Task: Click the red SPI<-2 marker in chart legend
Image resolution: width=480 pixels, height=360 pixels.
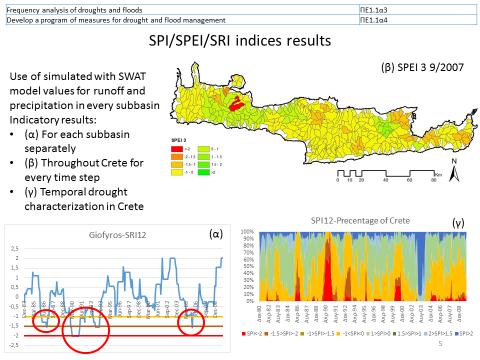Action: tap(244, 333)
